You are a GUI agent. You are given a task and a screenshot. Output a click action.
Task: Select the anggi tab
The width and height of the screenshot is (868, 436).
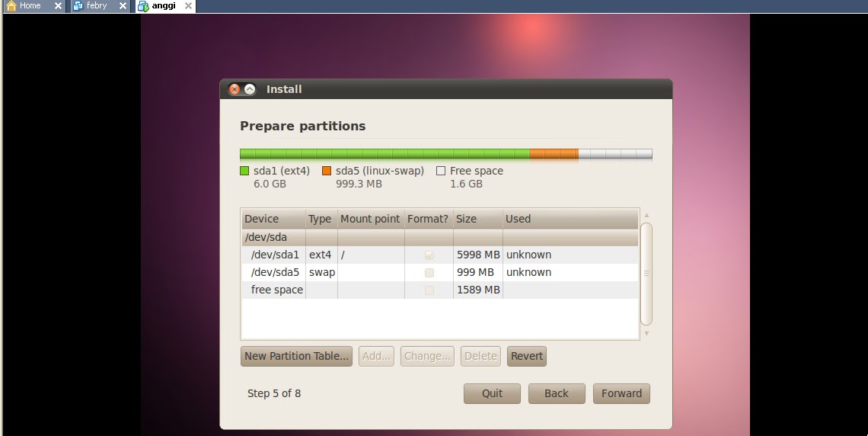[x=164, y=6]
